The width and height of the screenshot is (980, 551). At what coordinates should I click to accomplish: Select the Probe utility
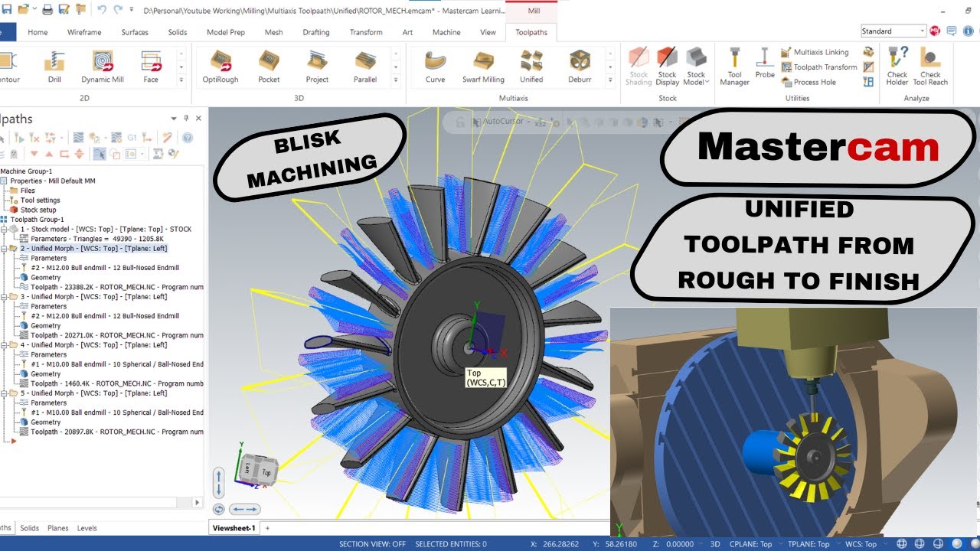point(765,63)
